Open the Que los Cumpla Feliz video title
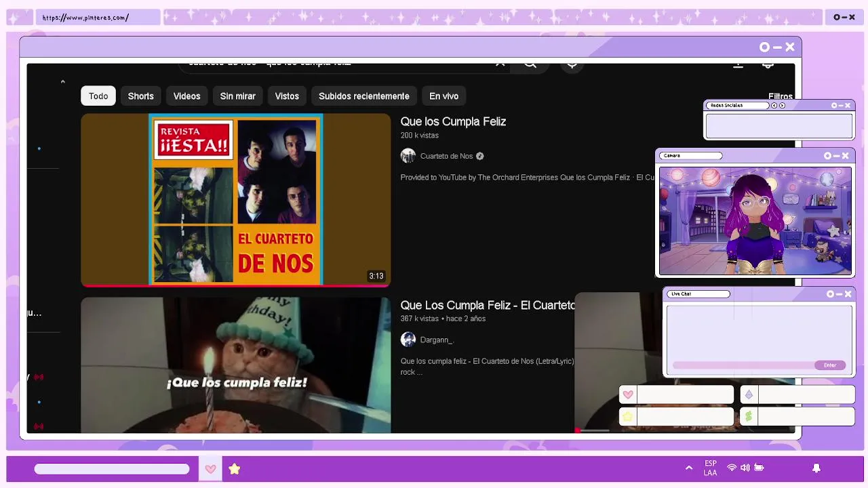Image resolution: width=868 pixels, height=488 pixels. pos(453,122)
